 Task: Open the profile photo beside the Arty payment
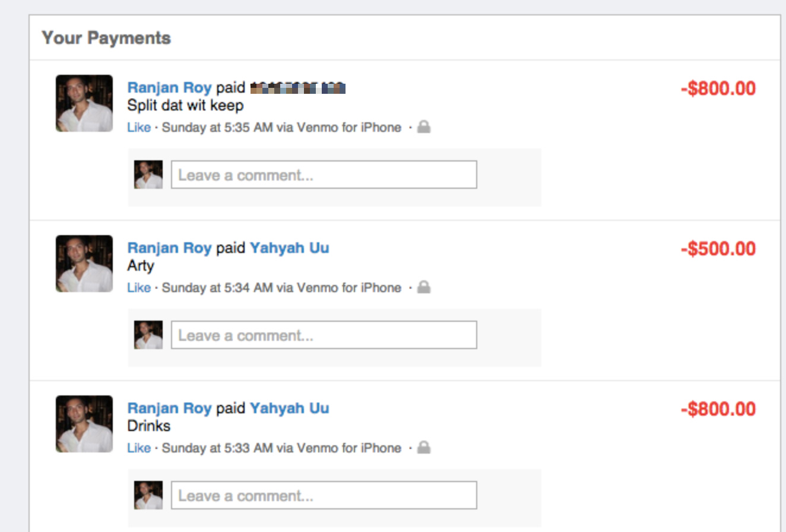coord(84,264)
